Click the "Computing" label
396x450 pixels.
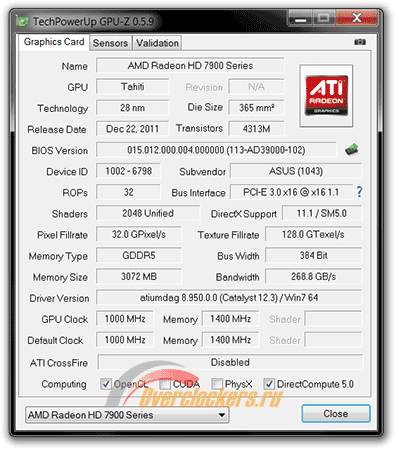64,384
